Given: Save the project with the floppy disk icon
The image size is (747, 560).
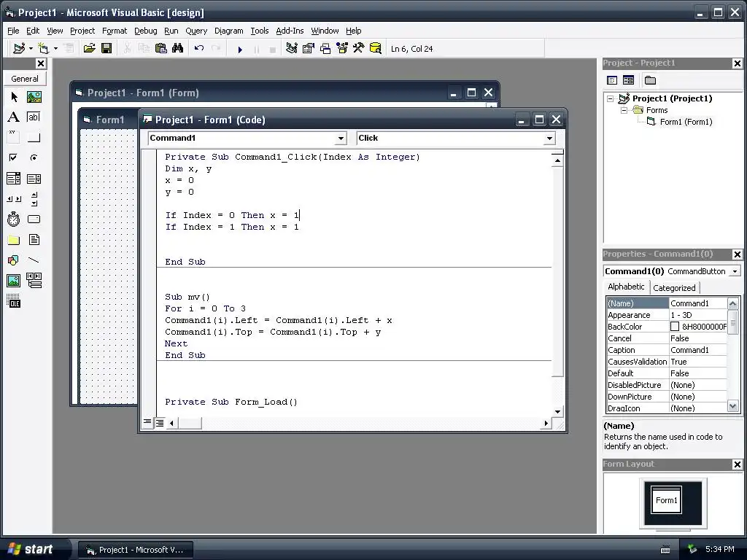Looking at the screenshot, I should (107, 49).
